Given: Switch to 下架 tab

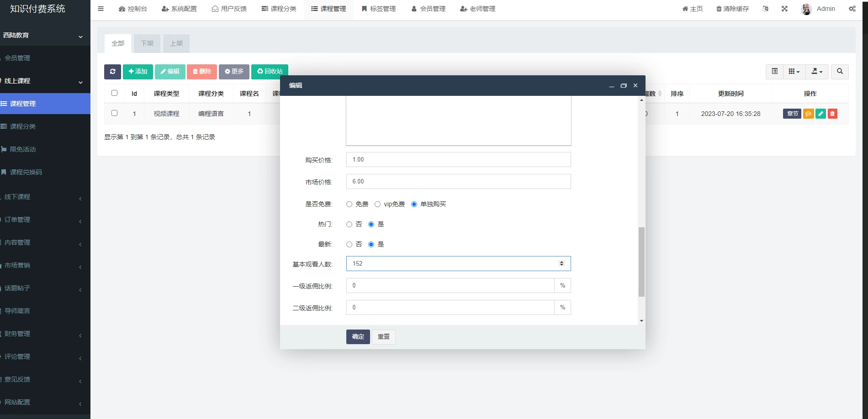Looking at the screenshot, I should point(147,43).
